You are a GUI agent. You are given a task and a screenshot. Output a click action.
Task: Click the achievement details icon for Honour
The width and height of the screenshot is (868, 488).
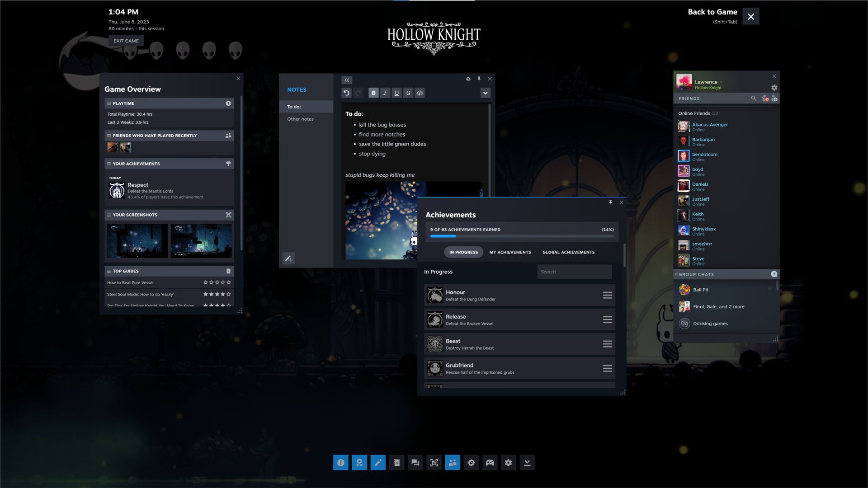[x=608, y=295]
